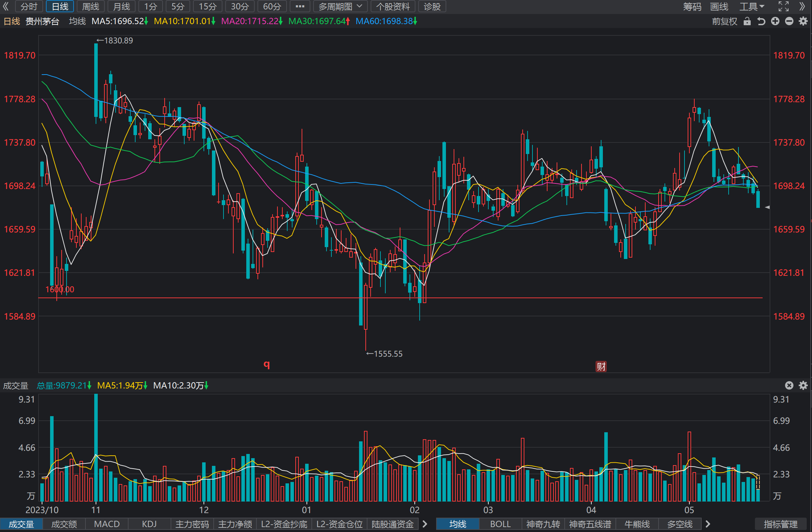The height and width of the screenshot is (532, 812).
Task: Zoom out the chart with minus icon
Action: 789,21
